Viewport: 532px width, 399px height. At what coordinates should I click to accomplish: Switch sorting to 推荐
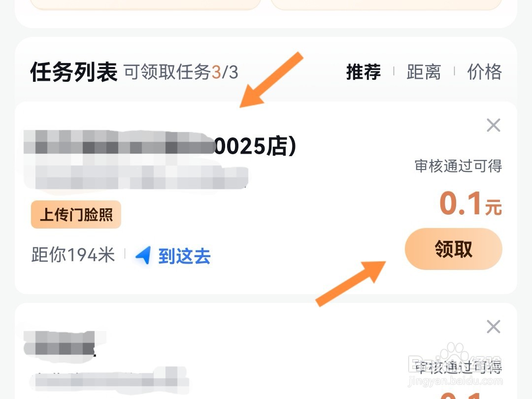(x=363, y=72)
